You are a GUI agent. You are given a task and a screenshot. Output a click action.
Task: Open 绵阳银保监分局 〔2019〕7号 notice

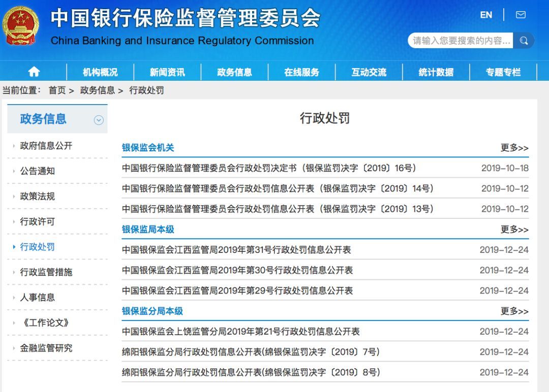coord(251,352)
